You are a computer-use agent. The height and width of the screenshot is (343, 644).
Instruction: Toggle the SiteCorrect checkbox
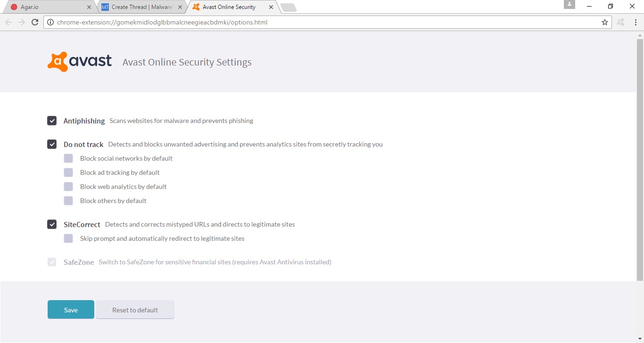(x=52, y=224)
